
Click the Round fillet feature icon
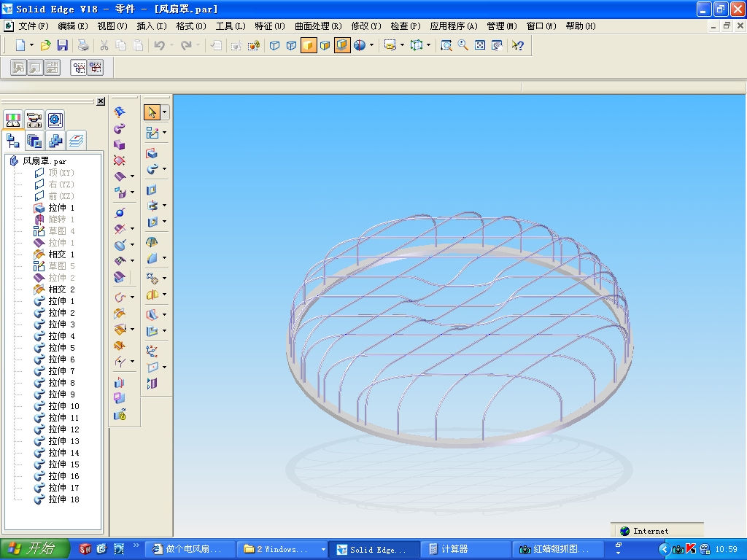coord(152,258)
